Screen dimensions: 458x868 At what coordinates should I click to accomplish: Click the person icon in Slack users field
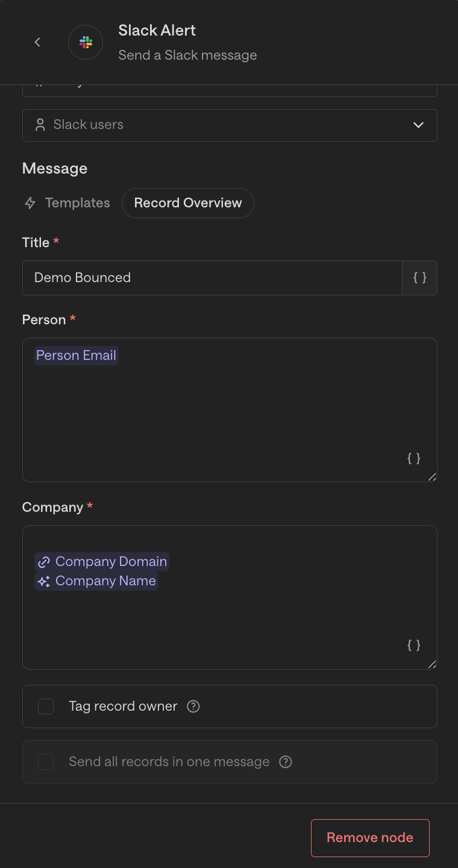click(x=40, y=125)
